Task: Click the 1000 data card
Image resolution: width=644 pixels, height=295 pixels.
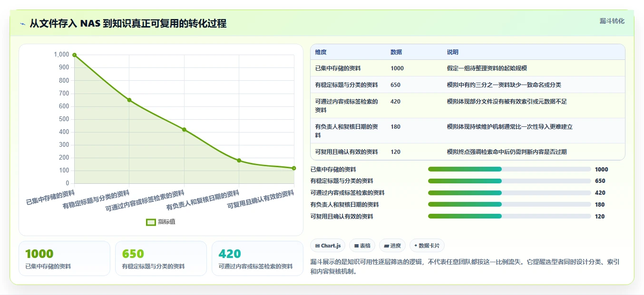Action: [64, 258]
